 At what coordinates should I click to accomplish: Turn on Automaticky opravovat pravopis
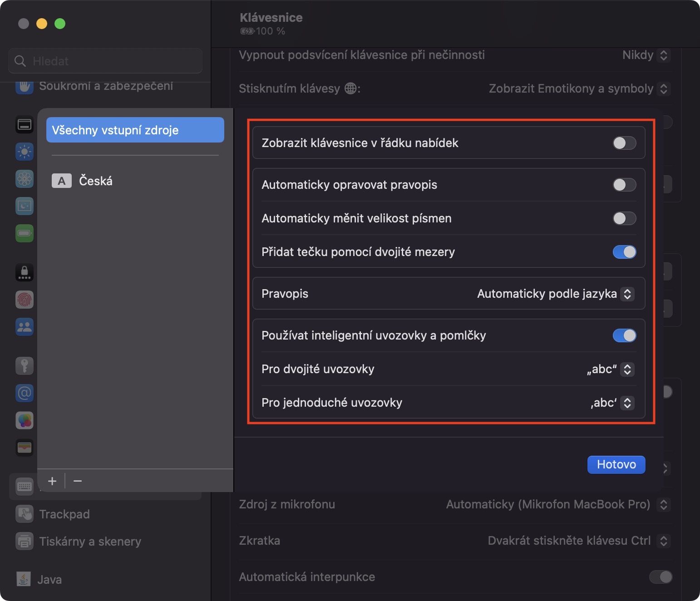624,185
